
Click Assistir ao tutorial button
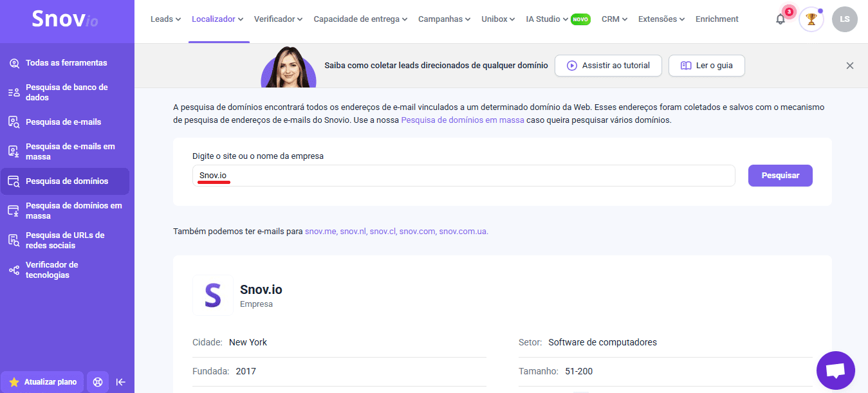tap(608, 66)
